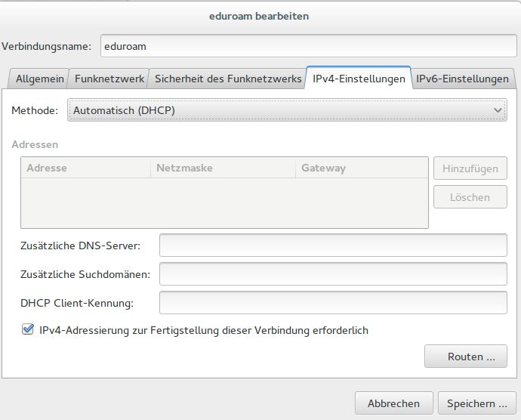Viewport: 521px width, 420px height.
Task: Select the IPv4-Einstellungen tab
Action: click(359, 79)
